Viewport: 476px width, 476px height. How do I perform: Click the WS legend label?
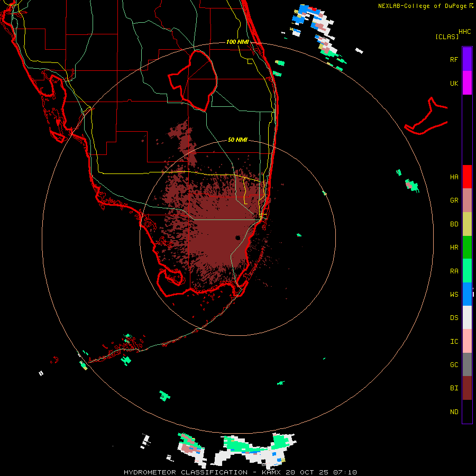pos(454,294)
